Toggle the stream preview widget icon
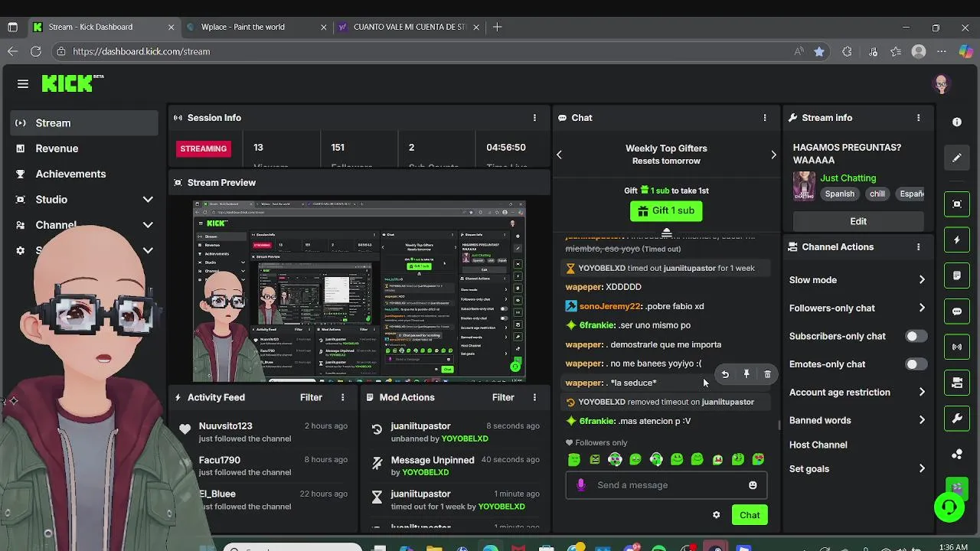Viewport: 980px width, 551px height. click(x=957, y=204)
